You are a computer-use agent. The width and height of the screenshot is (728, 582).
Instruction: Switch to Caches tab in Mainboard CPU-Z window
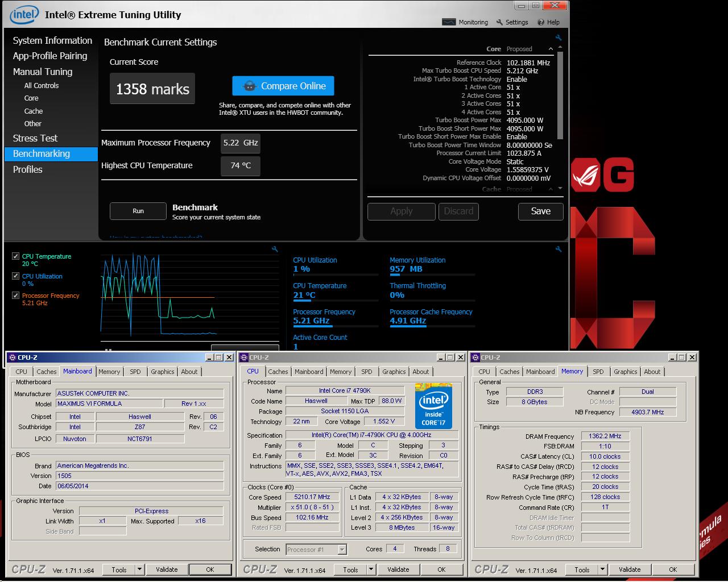(47, 372)
